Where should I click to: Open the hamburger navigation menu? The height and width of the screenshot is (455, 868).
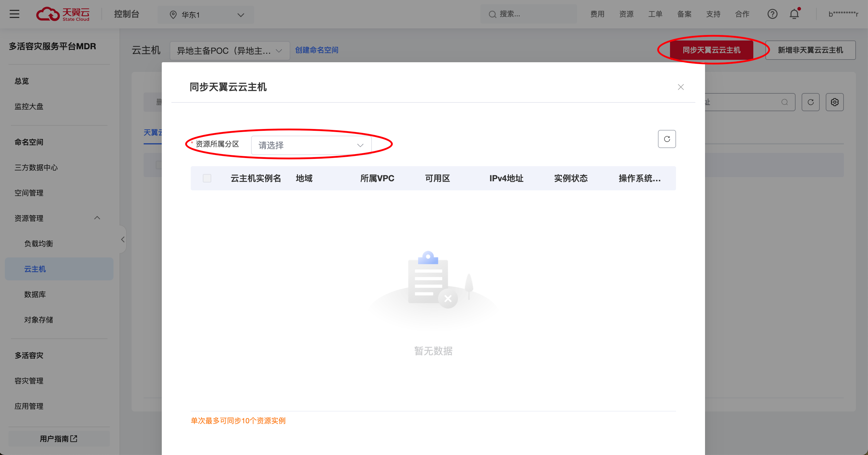[x=14, y=14]
